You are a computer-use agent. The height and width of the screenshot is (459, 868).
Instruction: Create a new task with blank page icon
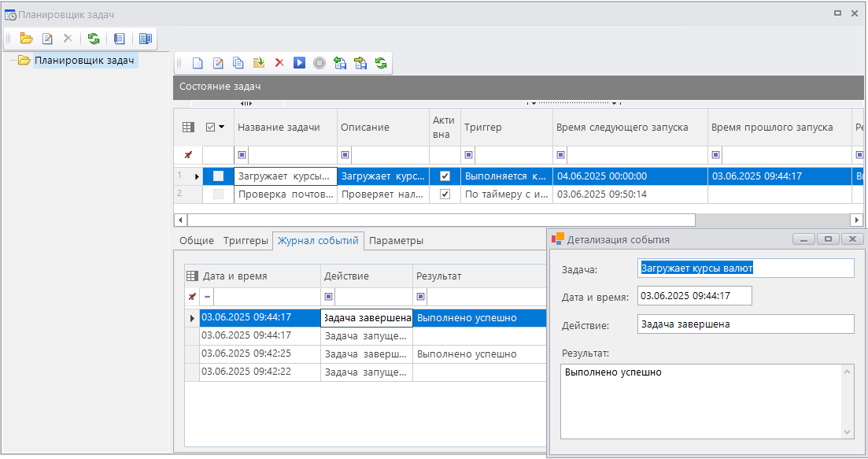[198, 63]
